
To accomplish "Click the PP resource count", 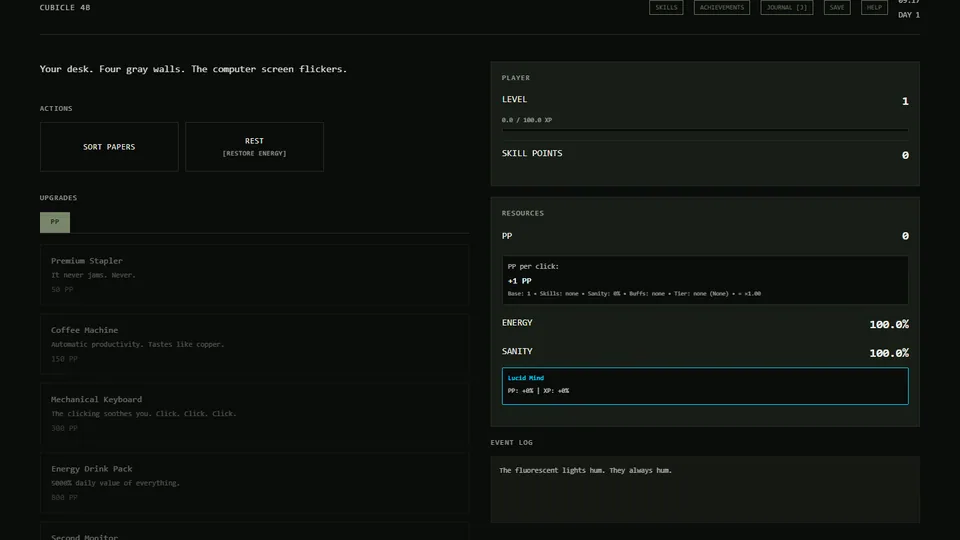I will [x=905, y=236].
